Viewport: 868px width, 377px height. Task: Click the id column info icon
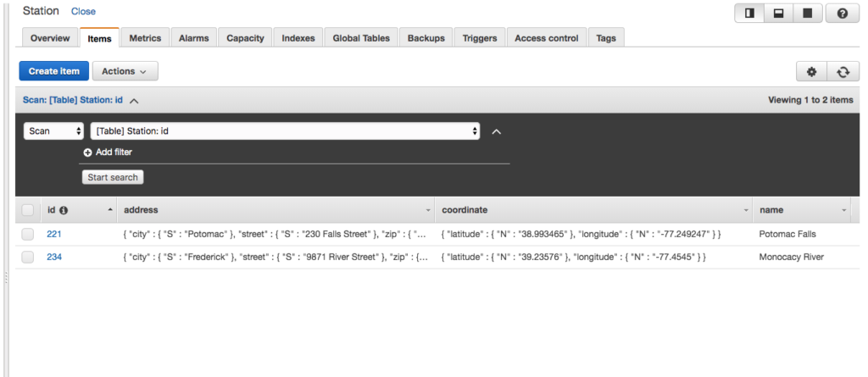[64, 210]
